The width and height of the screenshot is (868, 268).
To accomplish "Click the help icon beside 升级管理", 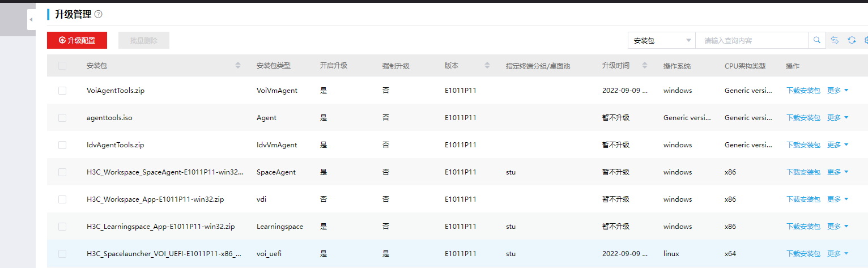I will coord(99,14).
